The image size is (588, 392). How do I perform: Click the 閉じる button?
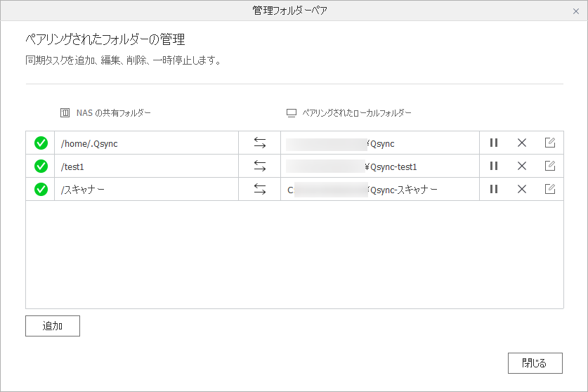535,363
